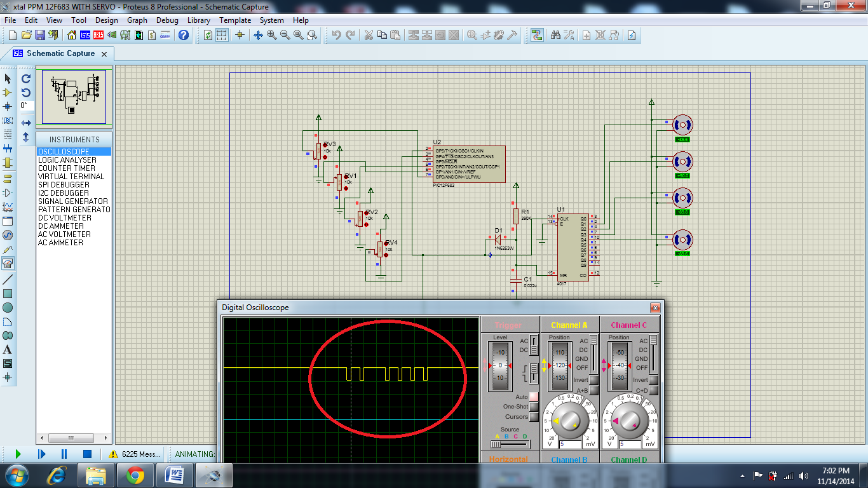Enable the One-Shot trigger button
868x488 pixels.
[x=533, y=407]
